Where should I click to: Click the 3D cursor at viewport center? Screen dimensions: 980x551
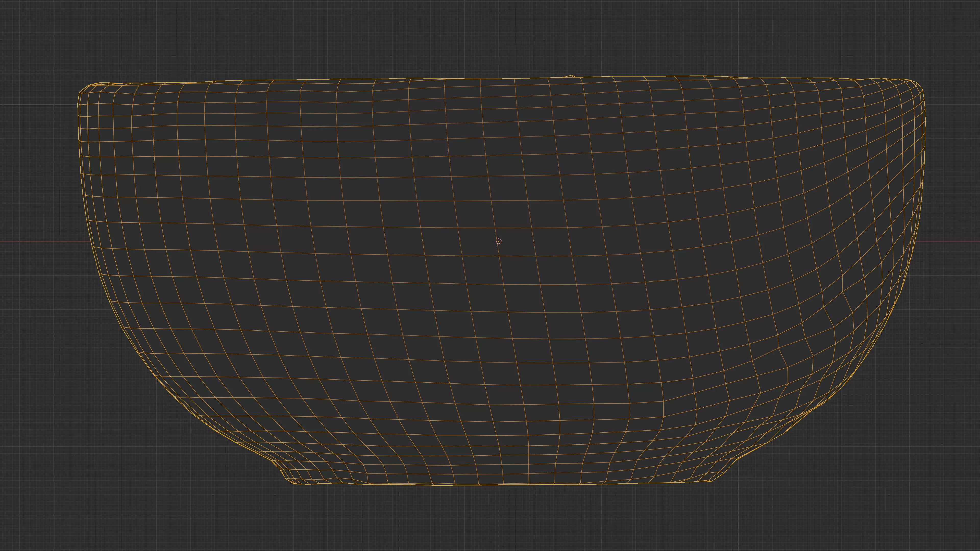point(499,241)
